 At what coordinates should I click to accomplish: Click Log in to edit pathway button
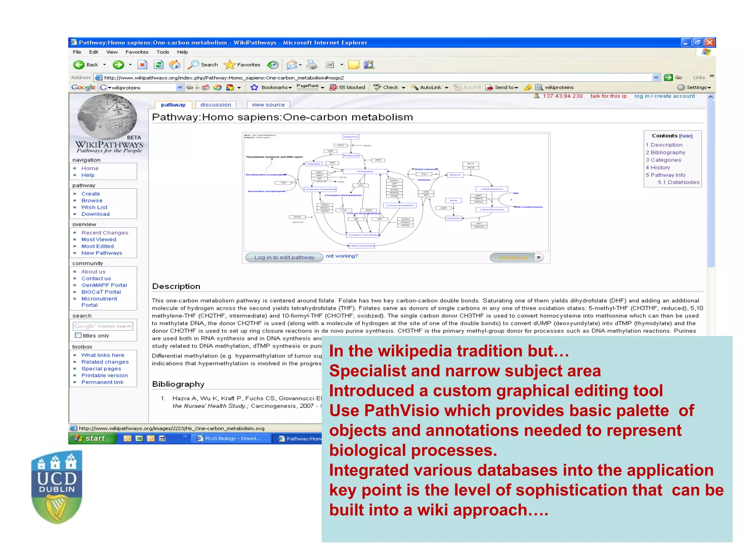pyautogui.click(x=284, y=257)
